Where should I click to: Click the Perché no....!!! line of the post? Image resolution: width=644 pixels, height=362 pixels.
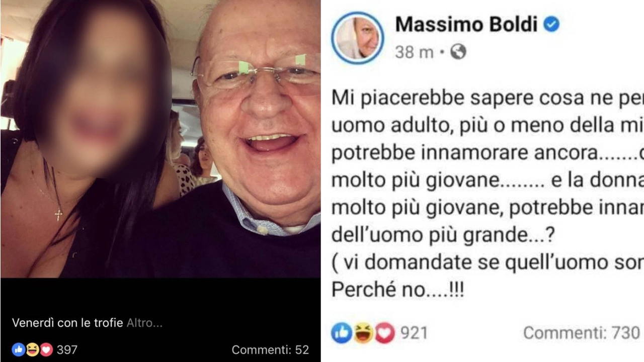[x=397, y=290]
